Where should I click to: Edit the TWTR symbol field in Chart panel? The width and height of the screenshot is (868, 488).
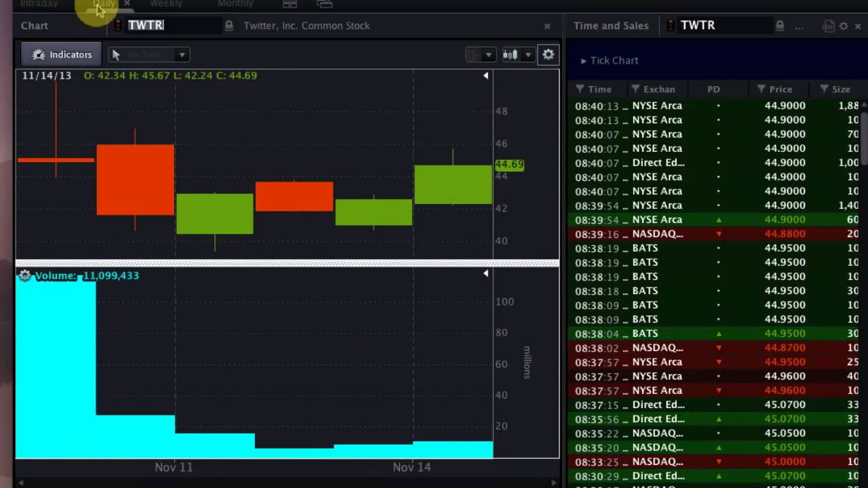tap(173, 25)
